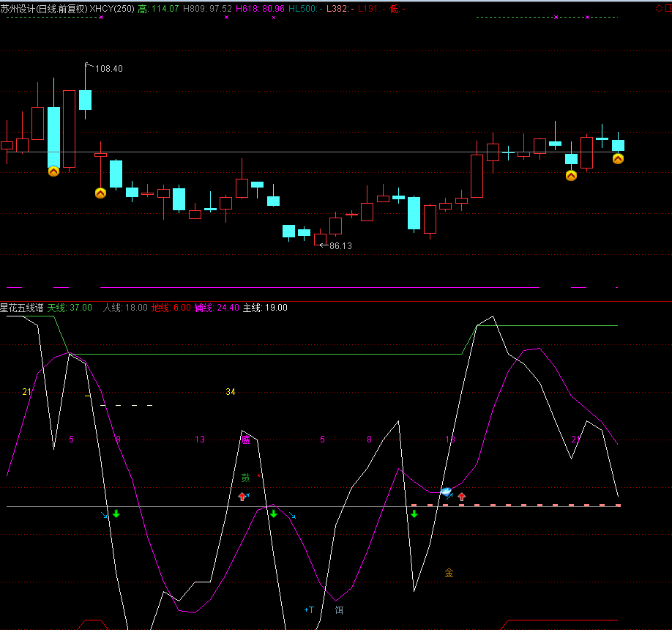Click the XHCY(250) indicator name
Viewport: 672px width, 630px height.
tap(112, 9)
